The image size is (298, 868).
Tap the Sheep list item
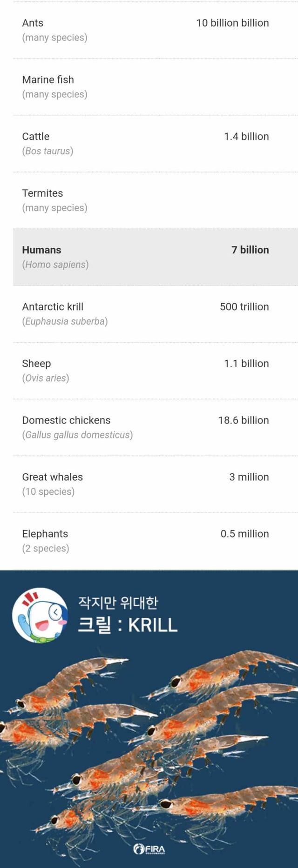pyautogui.click(x=36, y=363)
